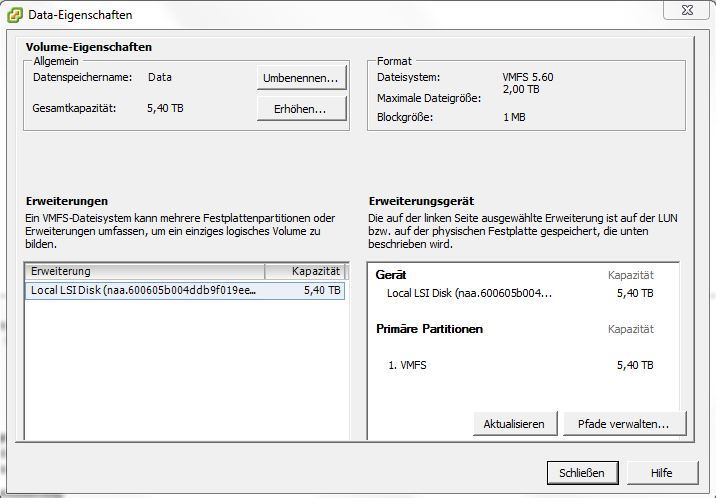The width and height of the screenshot is (716, 498).
Task: Click the Schließen button
Action: pos(582,472)
